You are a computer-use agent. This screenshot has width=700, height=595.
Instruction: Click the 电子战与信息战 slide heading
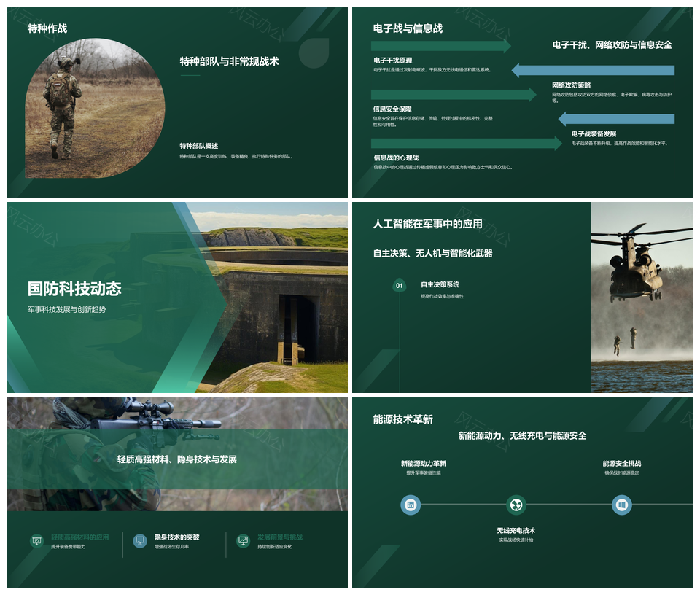pyautogui.click(x=408, y=28)
